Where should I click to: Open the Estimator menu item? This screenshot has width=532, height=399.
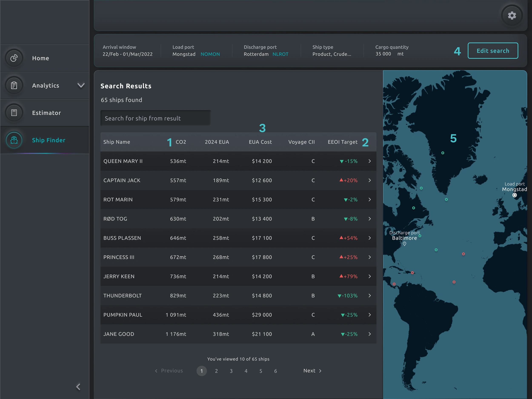click(x=46, y=113)
